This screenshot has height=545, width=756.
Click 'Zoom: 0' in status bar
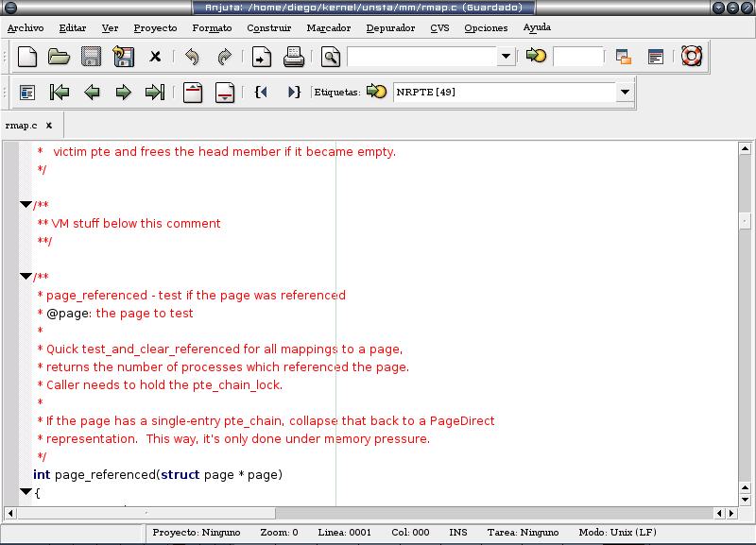[x=279, y=533]
